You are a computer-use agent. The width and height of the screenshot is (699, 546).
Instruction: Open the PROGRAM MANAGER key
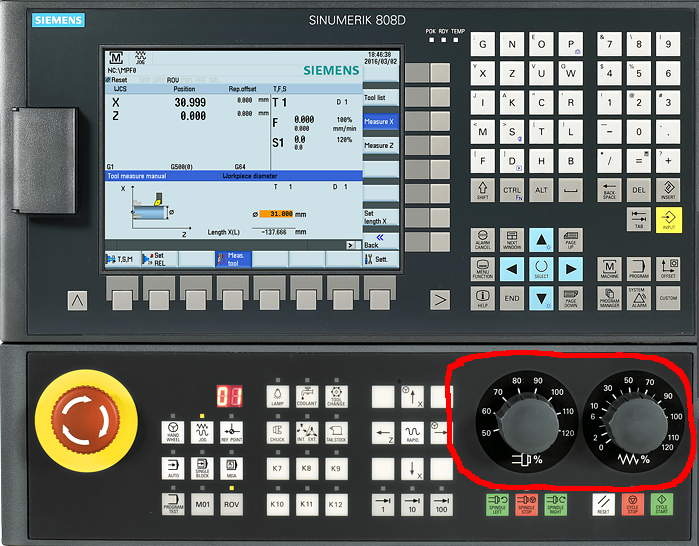pos(609,298)
